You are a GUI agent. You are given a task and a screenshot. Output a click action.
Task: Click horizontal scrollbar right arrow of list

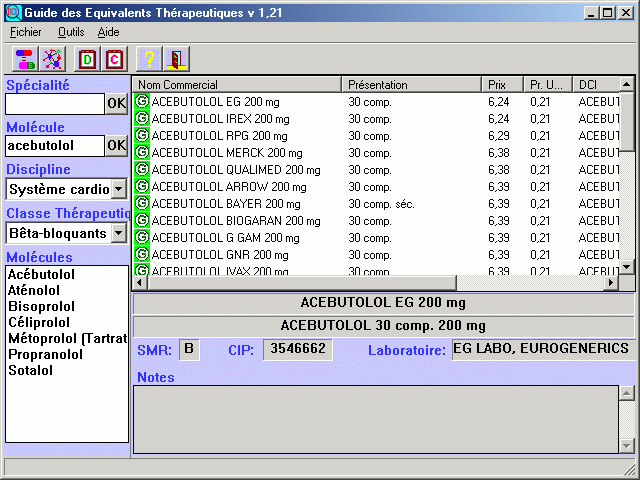611,282
